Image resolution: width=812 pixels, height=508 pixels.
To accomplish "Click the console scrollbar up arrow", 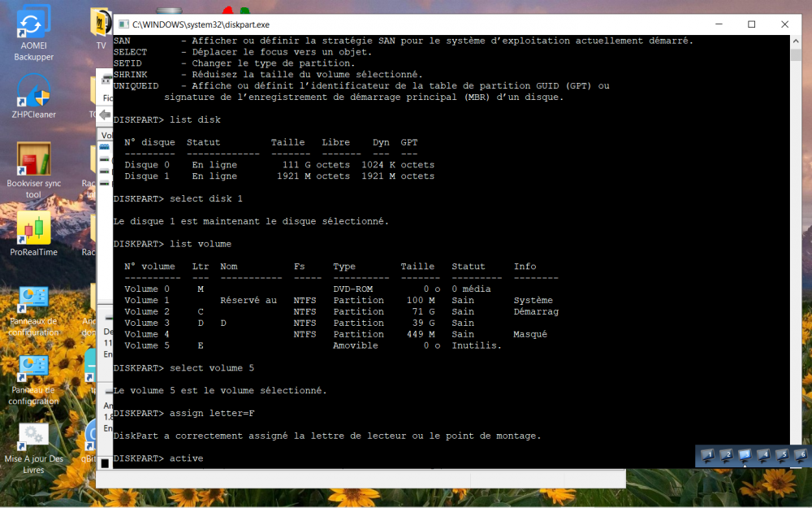I will click(x=796, y=41).
